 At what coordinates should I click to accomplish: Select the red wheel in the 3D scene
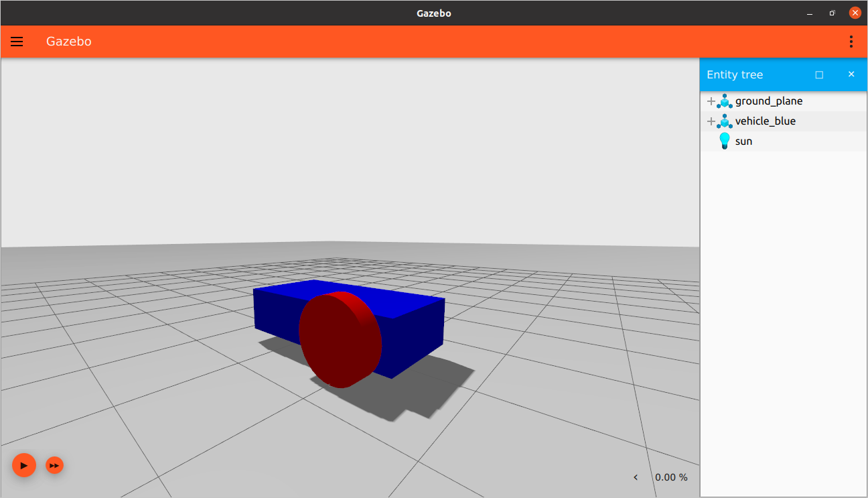point(338,343)
